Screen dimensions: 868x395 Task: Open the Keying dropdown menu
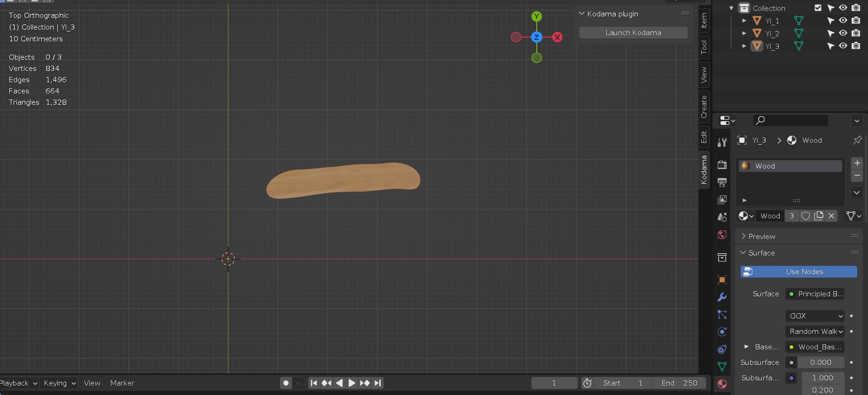pos(59,383)
